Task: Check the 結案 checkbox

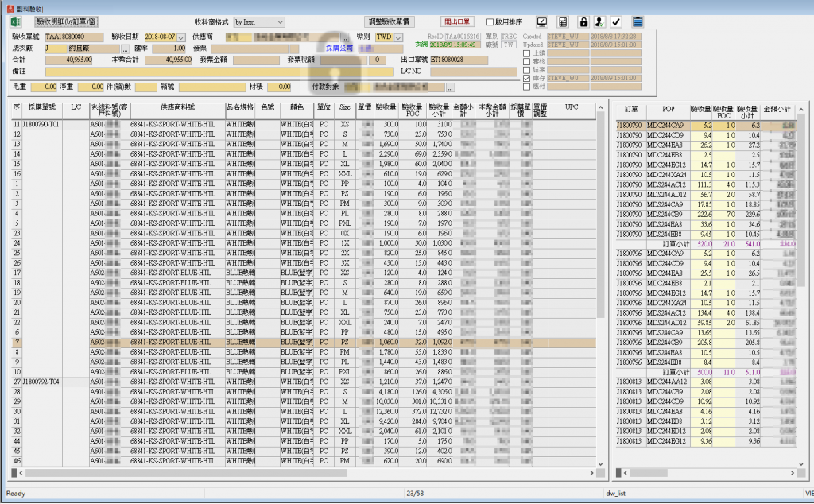Action: point(526,70)
